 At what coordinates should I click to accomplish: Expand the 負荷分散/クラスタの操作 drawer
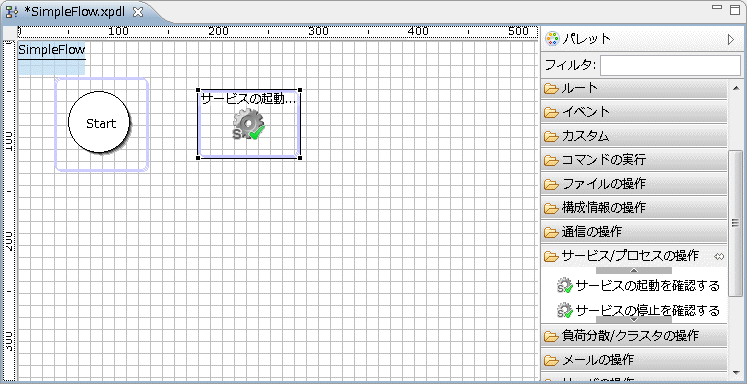(634, 335)
